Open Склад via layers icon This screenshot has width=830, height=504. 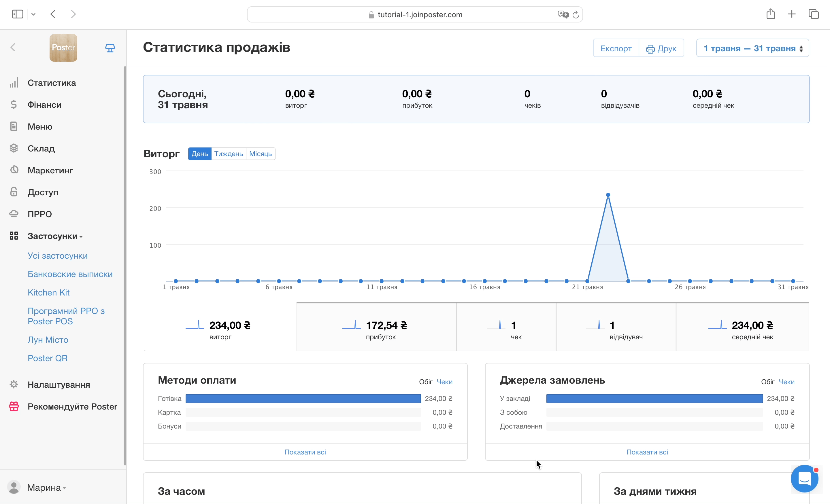pos(14,148)
